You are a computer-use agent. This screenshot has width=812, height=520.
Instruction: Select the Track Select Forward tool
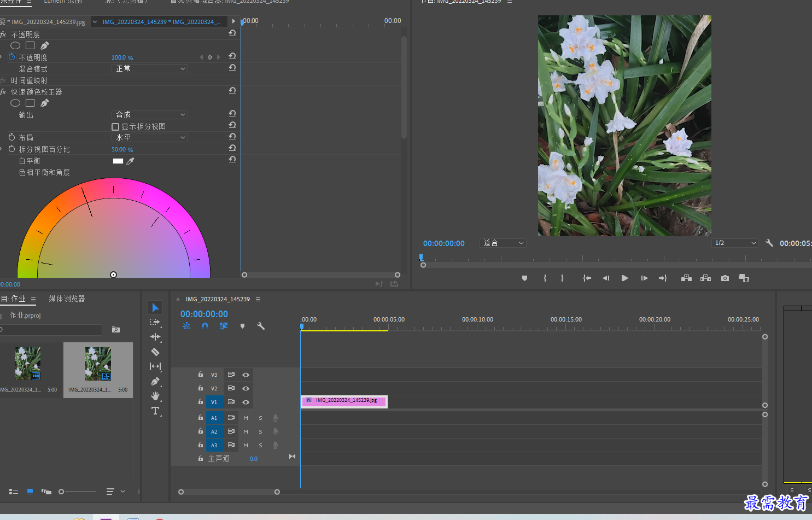coord(155,322)
